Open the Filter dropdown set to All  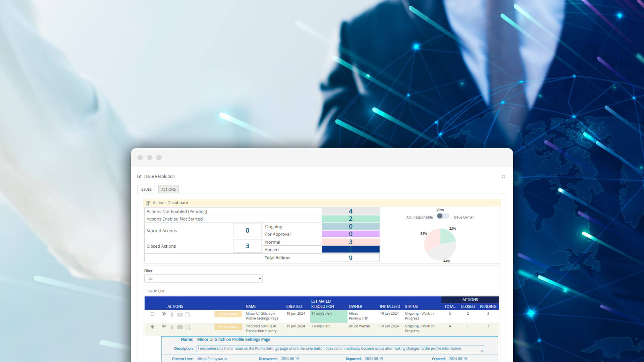[203, 279]
